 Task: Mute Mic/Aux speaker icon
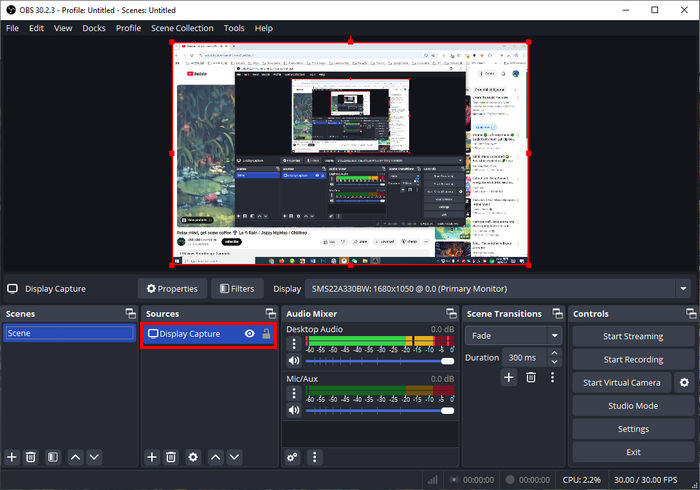pos(294,410)
